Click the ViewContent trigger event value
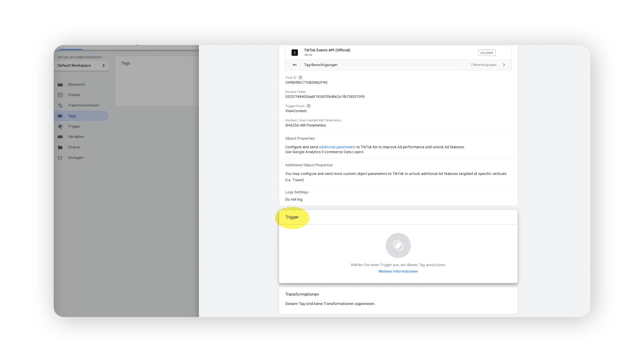The image size is (644, 362). click(x=296, y=111)
